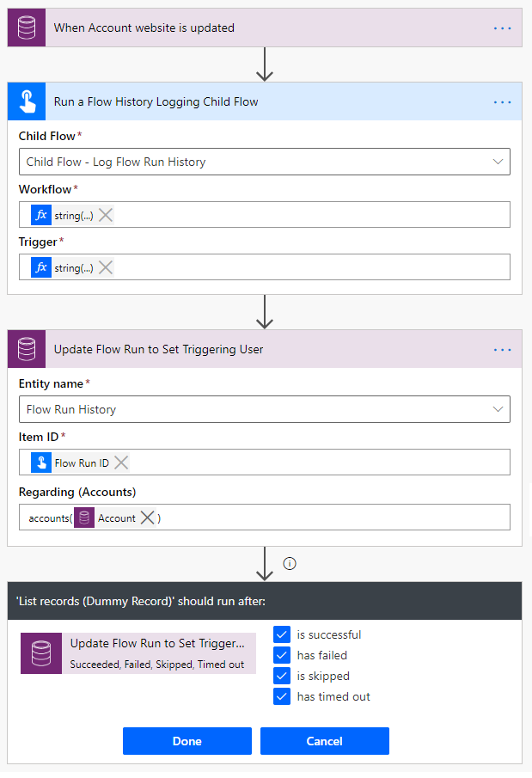Uncheck the 'is successful' checkbox
Viewport: 532px width, 778px height.
coord(282,634)
